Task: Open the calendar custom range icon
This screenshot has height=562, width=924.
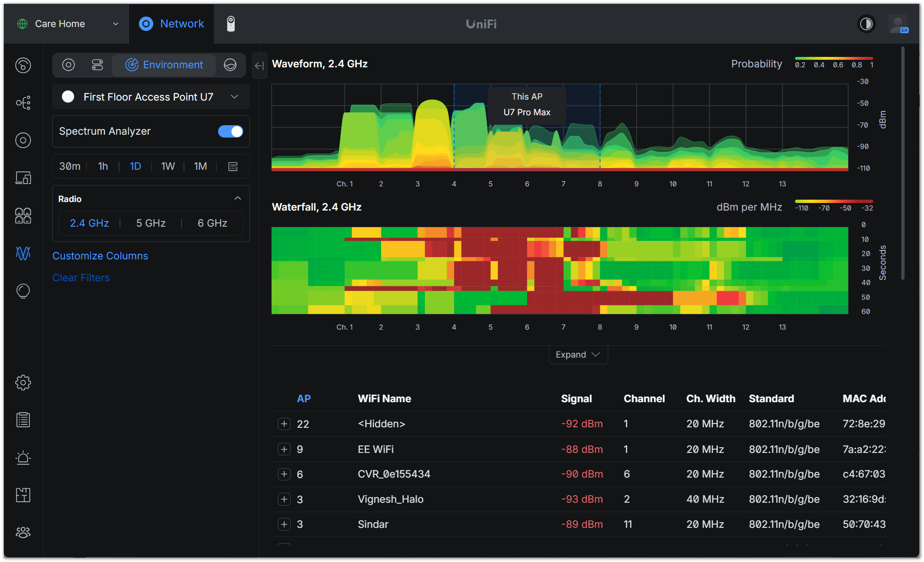Action: click(x=233, y=166)
